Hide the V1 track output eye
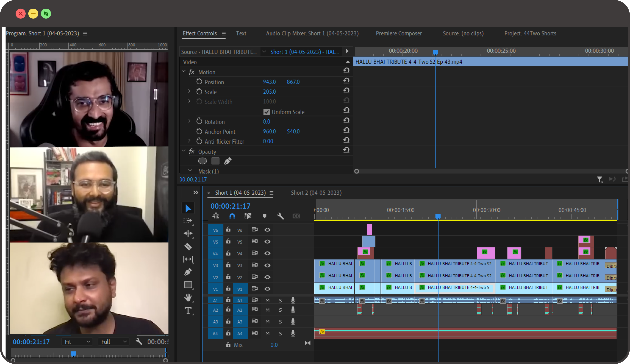Viewport: 630px width, 364px height. coord(267,289)
